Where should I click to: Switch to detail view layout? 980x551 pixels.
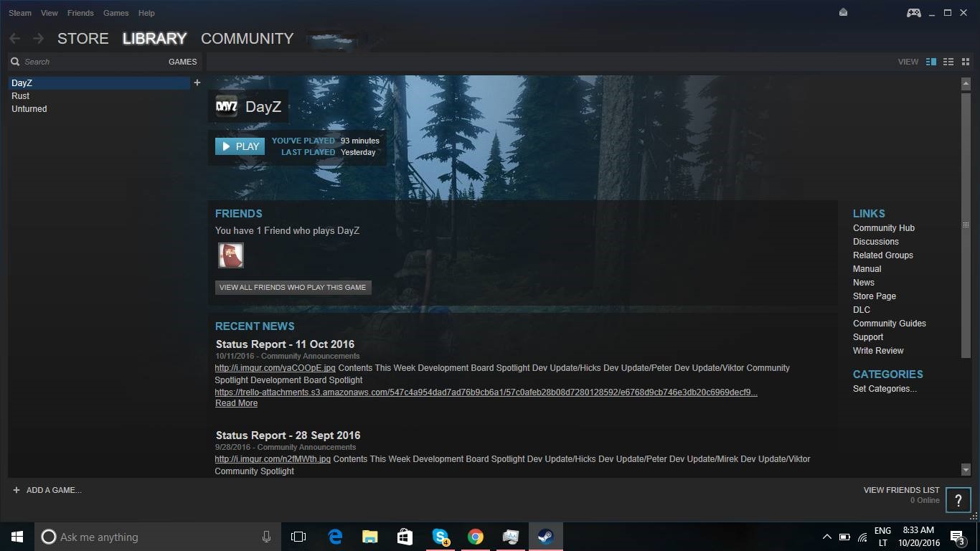pyautogui.click(x=931, y=62)
